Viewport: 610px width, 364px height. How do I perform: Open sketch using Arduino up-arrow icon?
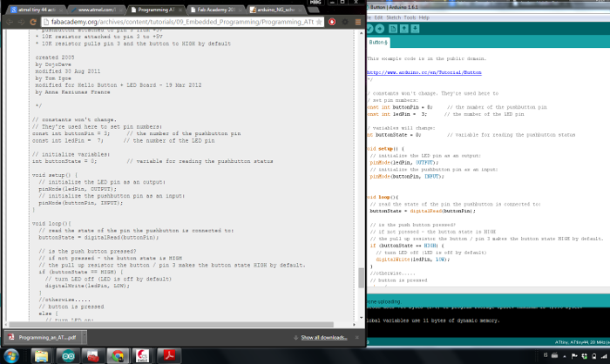(x=403, y=29)
